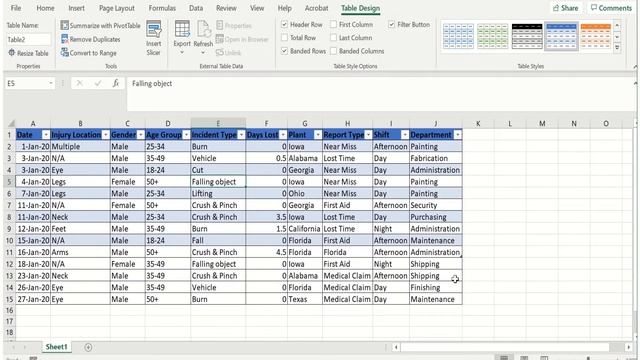Click the Convert to Range icon
The image size is (640, 360).
point(64,53)
